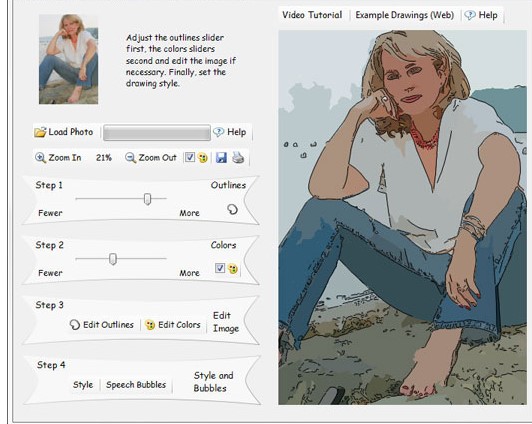Save the drawing with the floppy disk icon
The image size is (532, 424).
pyautogui.click(x=221, y=158)
